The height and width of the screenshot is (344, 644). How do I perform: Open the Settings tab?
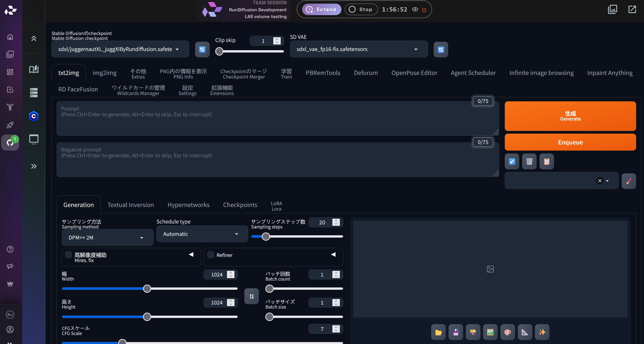tap(187, 90)
